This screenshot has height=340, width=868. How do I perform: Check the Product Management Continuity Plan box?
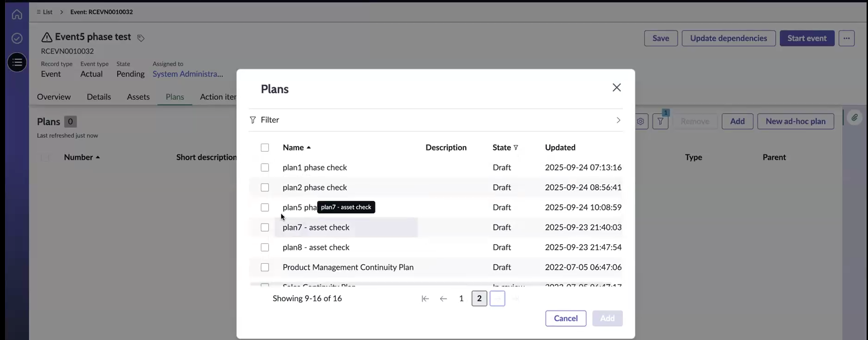(x=265, y=267)
